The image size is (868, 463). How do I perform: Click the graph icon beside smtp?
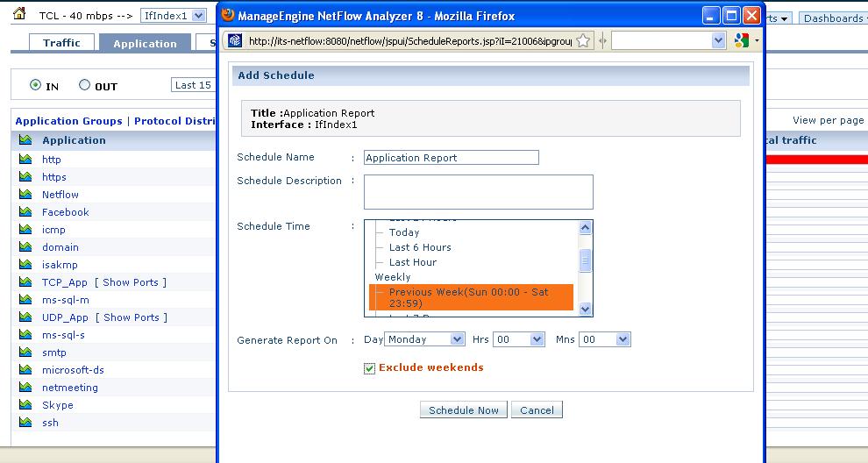[25, 353]
